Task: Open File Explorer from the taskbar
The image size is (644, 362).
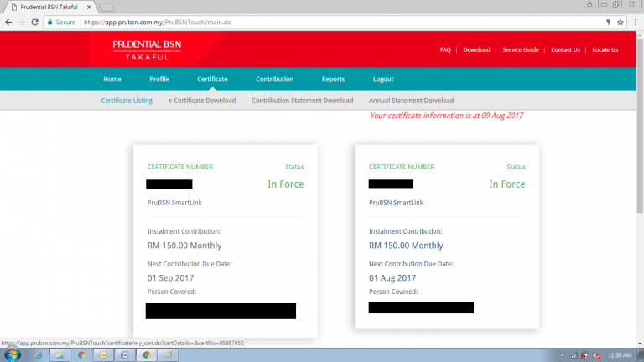Action: 60,354
